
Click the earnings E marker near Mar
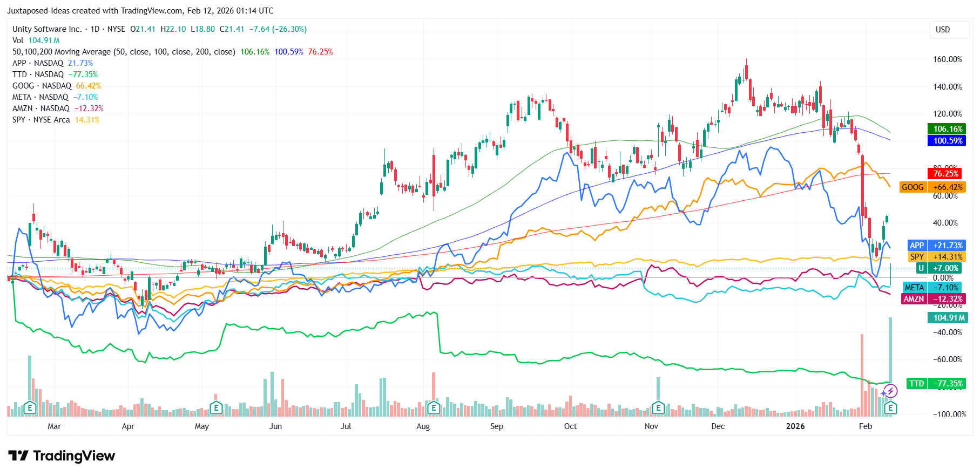coord(30,407)
